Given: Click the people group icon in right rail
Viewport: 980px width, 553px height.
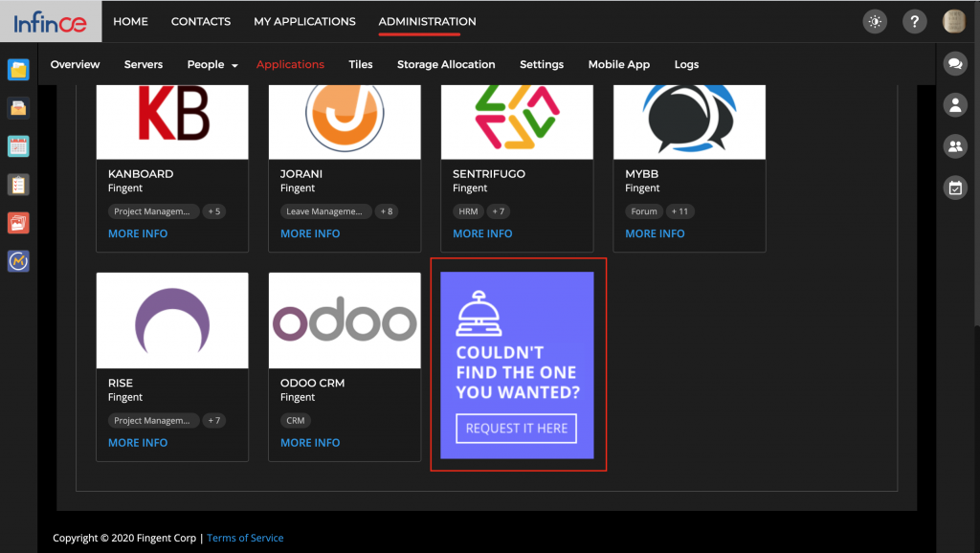Looking at the screenshot, I should pos(955,146).
